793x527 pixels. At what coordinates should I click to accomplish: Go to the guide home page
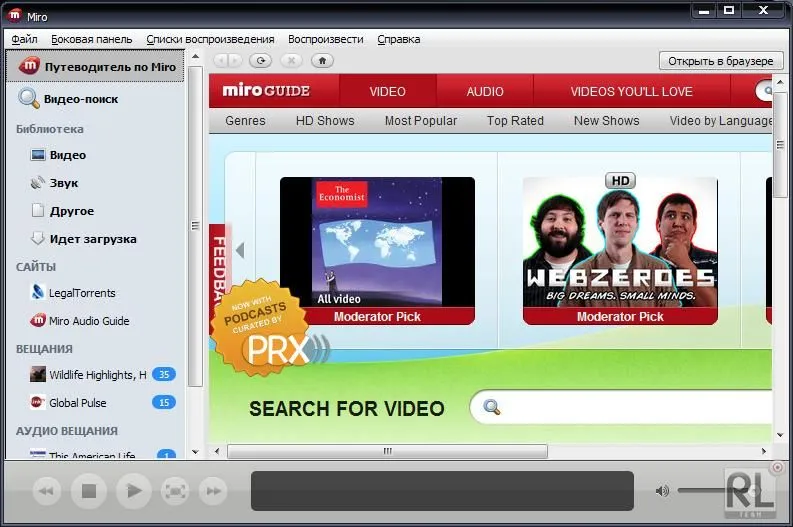pyautogui.click(x=322, y=61)
